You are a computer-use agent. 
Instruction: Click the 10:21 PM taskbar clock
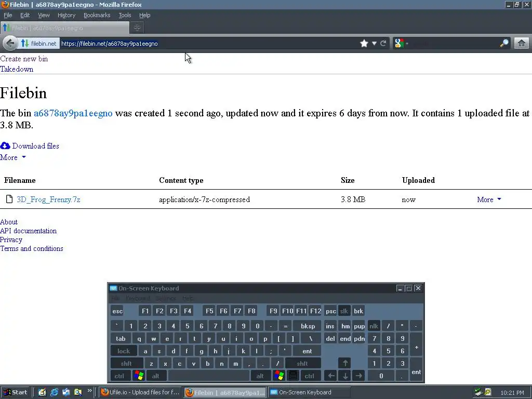pyautogui.click(x=512, y=393)
